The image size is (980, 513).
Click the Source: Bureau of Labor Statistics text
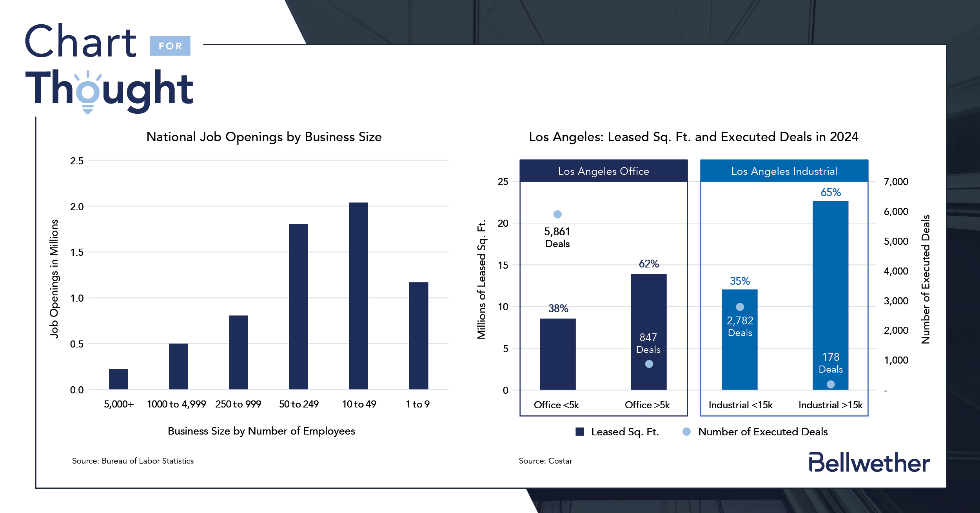pos(133,461)
